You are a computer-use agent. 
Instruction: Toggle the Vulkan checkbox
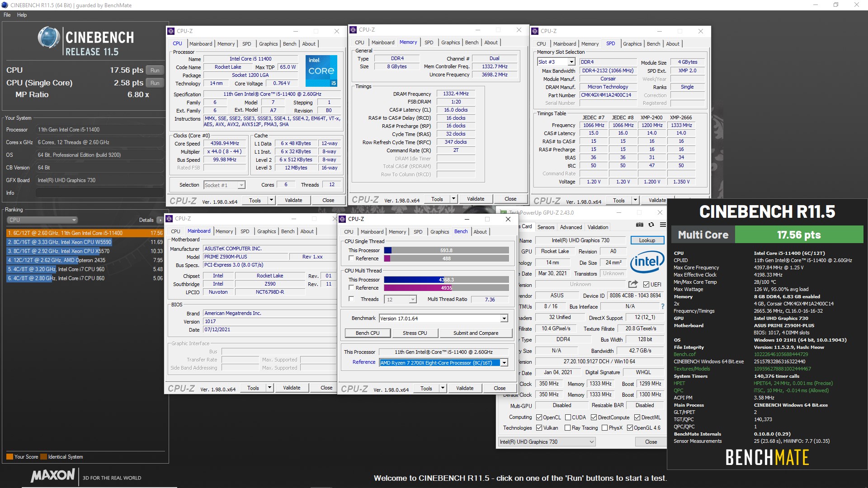(539, 428)
